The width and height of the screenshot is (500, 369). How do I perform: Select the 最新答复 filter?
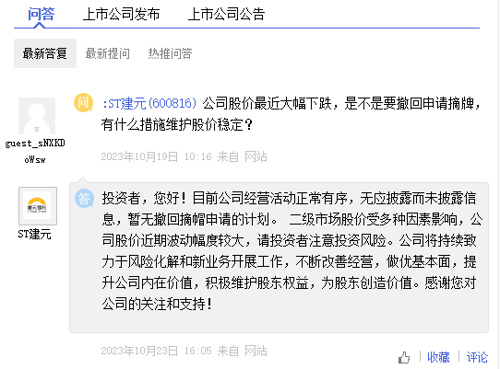pos(45,53)
